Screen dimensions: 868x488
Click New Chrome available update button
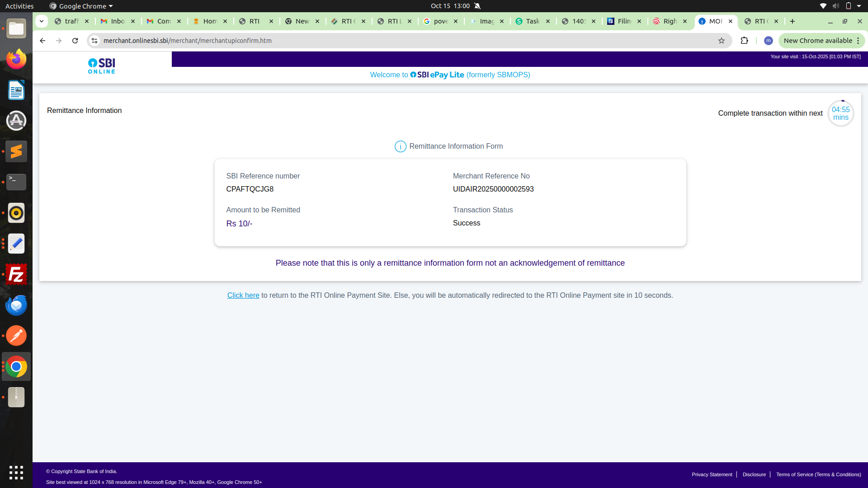click(x=817, y=41)
